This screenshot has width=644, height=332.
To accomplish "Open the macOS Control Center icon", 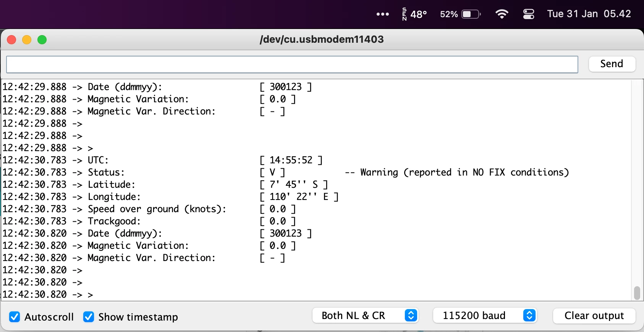I will [x=529, y=14].
